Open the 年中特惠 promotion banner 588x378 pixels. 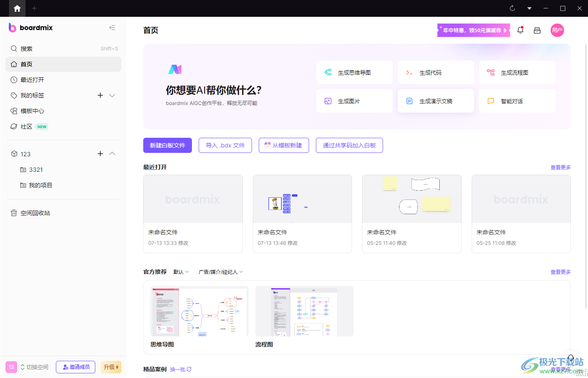tap(474, 30)
